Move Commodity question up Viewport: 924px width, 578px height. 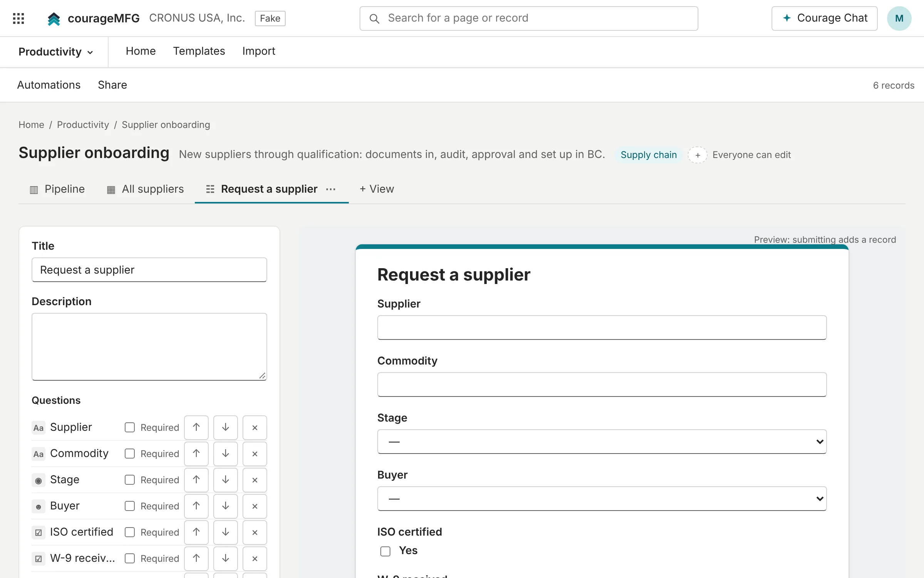(x=196, y=454)
